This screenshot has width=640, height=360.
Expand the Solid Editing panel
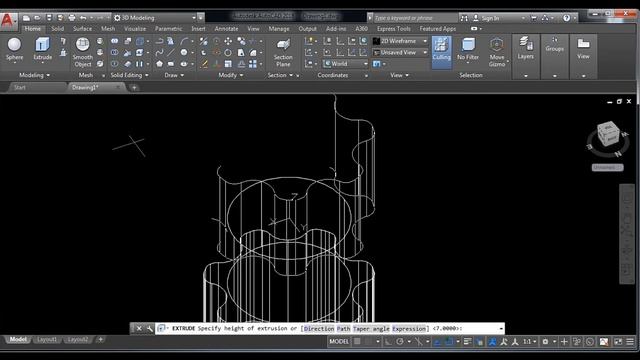129,76
